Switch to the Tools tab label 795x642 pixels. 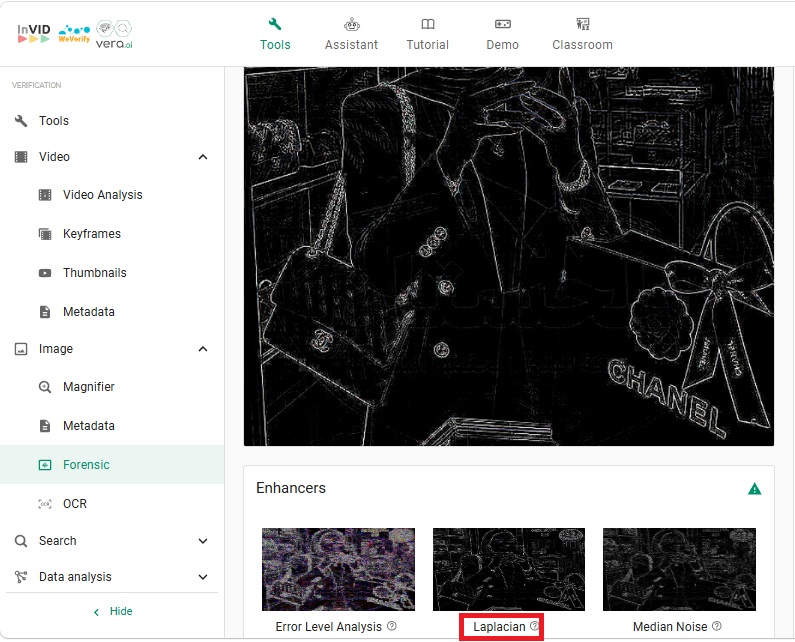tap(275, 45)
